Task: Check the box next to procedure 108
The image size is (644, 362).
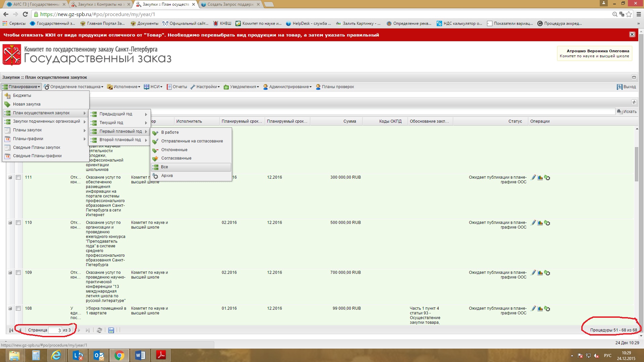Action: (18, 308)
